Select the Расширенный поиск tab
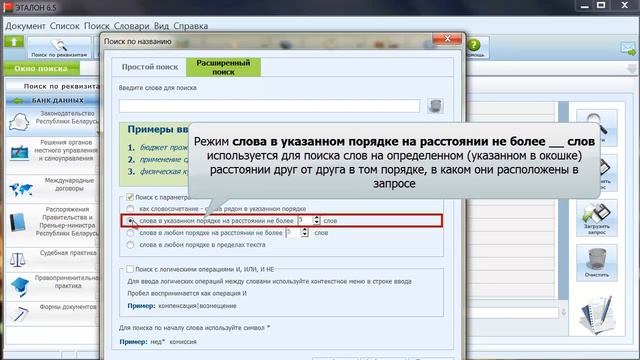This screenshot has height=360, width=640. pos(223,67)
